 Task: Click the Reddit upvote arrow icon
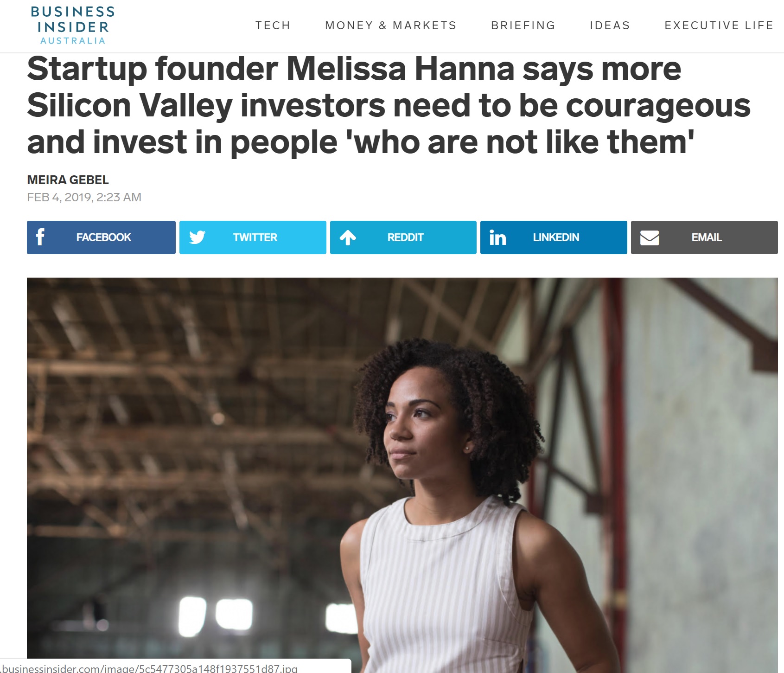[348, 237]
